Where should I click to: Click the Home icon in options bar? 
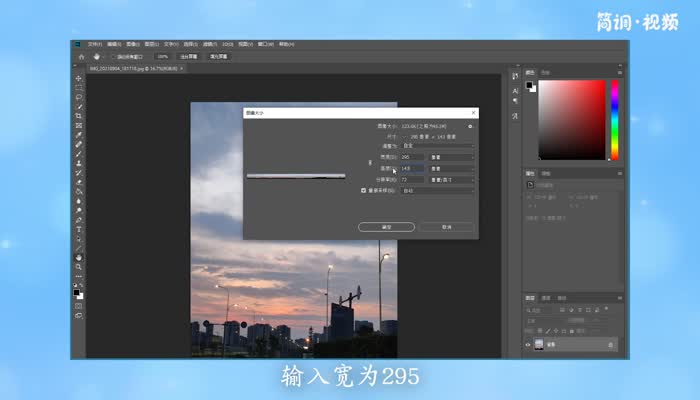(x=81, y=57)
